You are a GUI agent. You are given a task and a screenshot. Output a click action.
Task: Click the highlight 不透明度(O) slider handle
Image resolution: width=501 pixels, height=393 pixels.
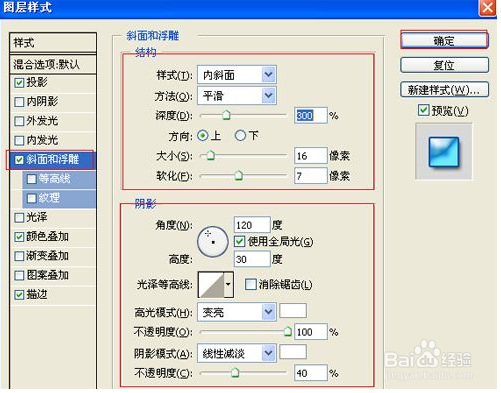(288, 331)
